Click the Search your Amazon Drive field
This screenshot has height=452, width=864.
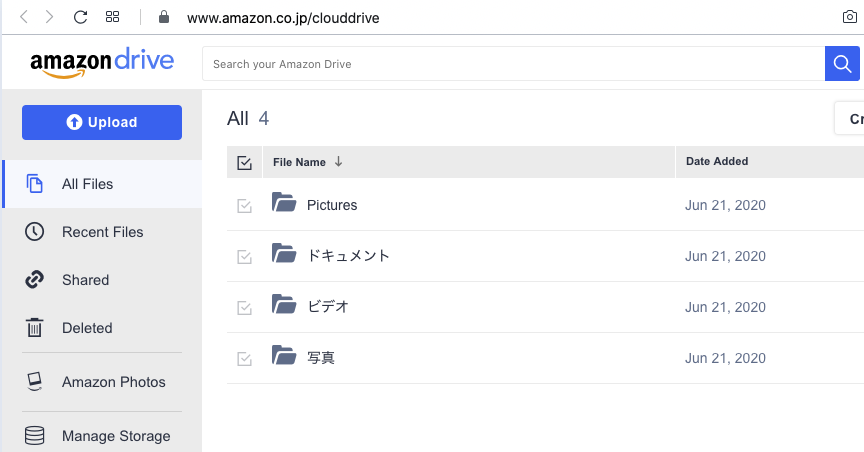(513, 64)
